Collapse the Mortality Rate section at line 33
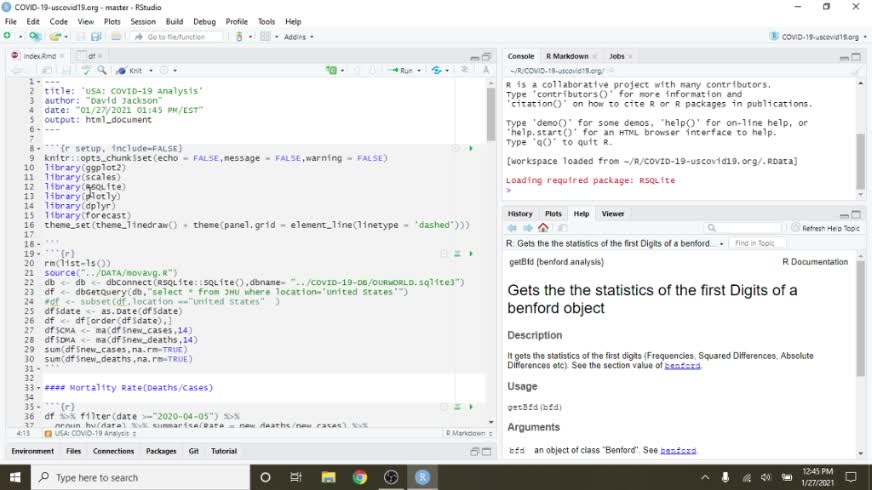872x490 pixels. tap(38, 388)
